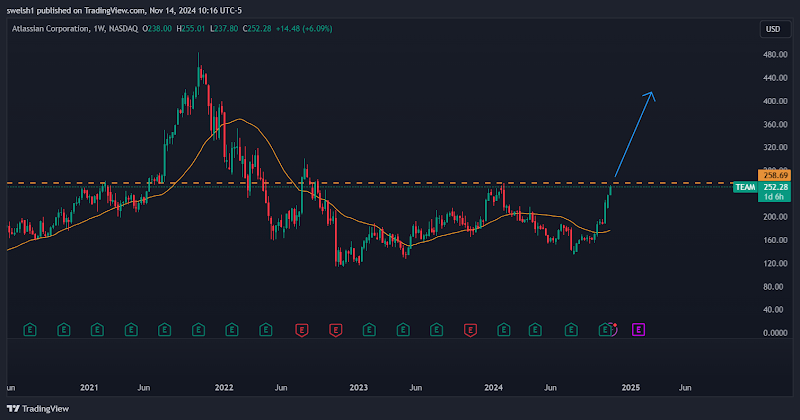Click the low value L237.80
800x420 pixels.
(224, 29)
